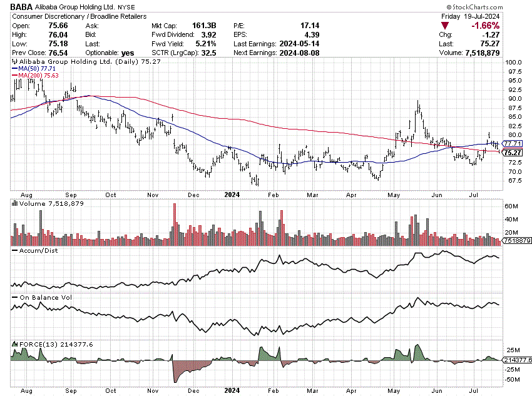Image resolution: width=532 pixels, height=396 pixels.
Task: Click the EPS value 4.39
Action: [312, 34]
